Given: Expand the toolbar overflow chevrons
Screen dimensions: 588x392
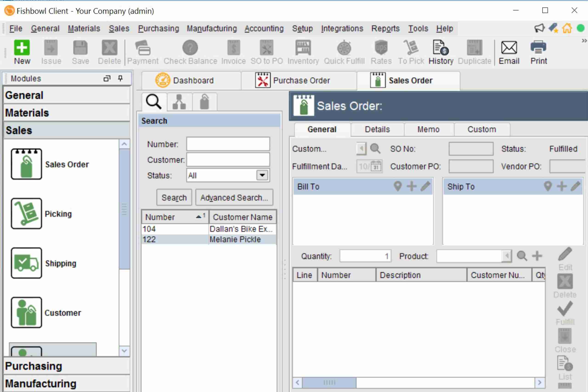Looking at the screenshot, I should tap(584, 40).
